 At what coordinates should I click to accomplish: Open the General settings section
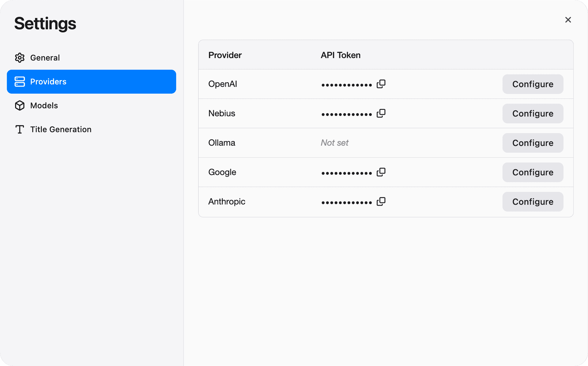(x=91, y=58)
